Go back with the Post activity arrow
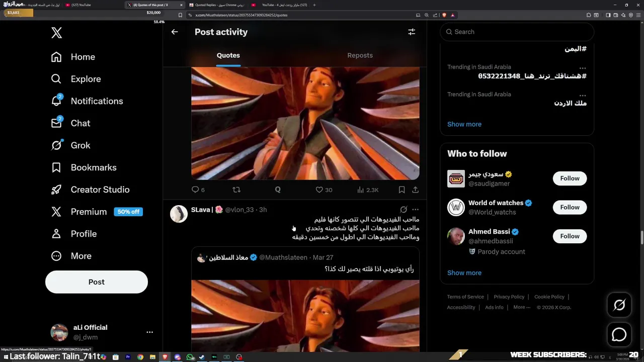This screenshot has width=644, height=362. point(175,32)
